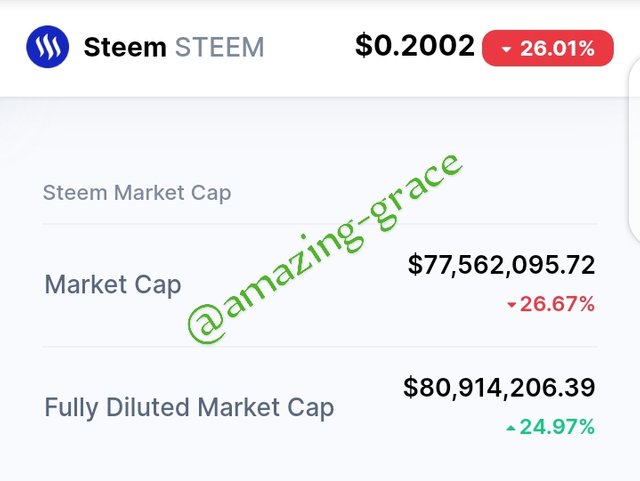Click the divider under Steem Market Cap
The width and height of the screenshot is (640, 481).
320,224
